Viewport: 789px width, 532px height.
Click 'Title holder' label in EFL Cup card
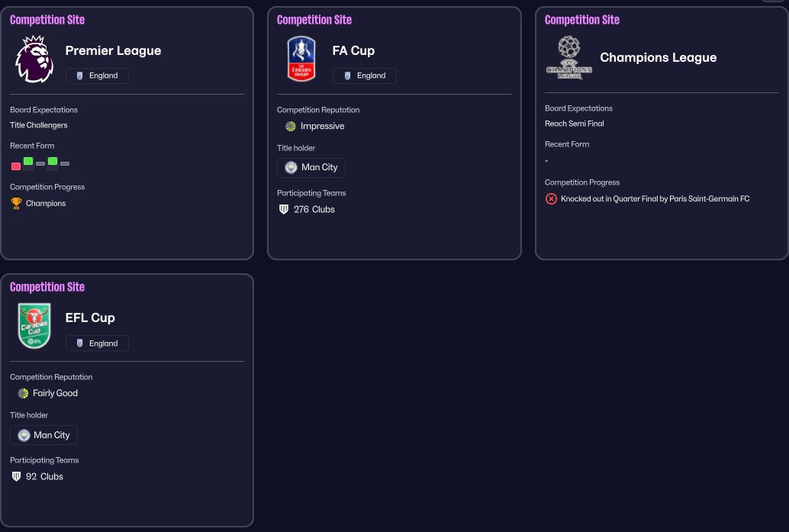(29, 415)
